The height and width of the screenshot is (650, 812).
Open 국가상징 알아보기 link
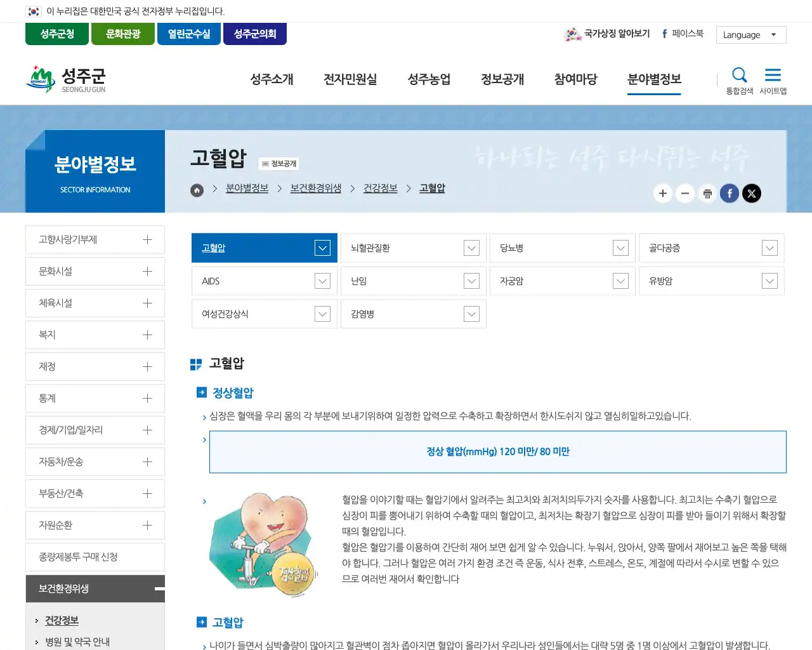[607, 34]
